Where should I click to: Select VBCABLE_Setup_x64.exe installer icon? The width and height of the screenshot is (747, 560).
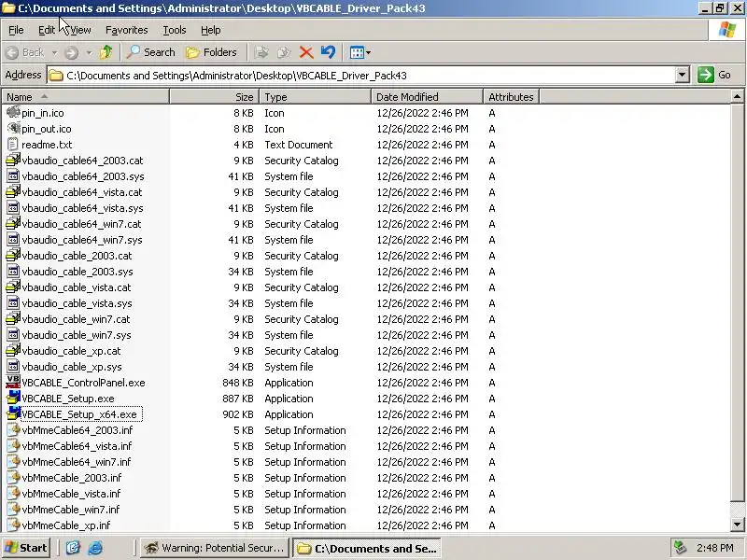coord(13,413)
